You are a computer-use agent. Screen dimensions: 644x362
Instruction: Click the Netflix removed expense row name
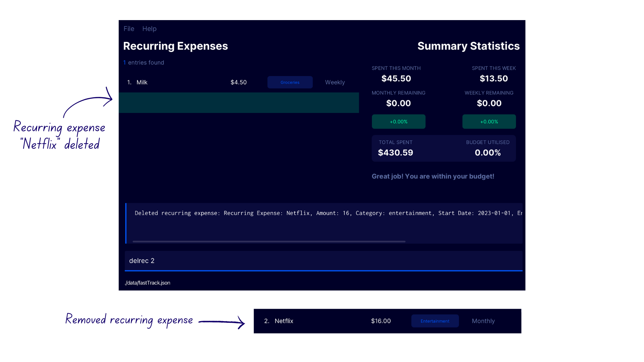tap(284, 321)
